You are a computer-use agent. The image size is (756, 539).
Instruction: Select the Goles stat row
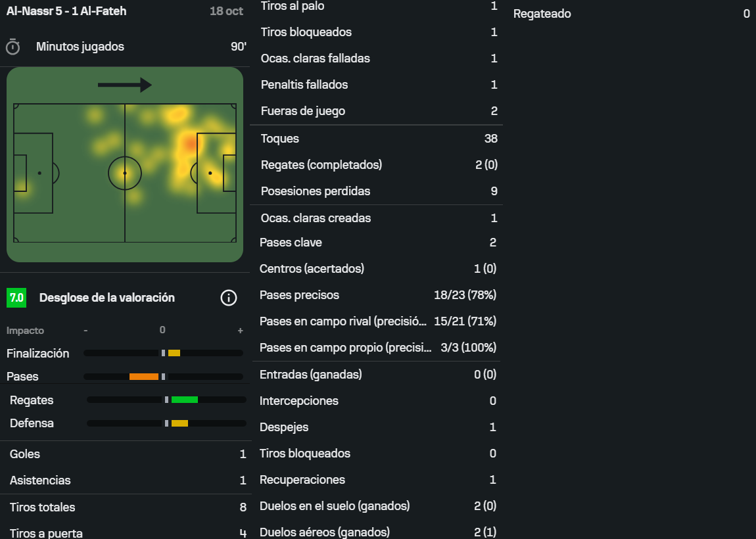[125, 454]
